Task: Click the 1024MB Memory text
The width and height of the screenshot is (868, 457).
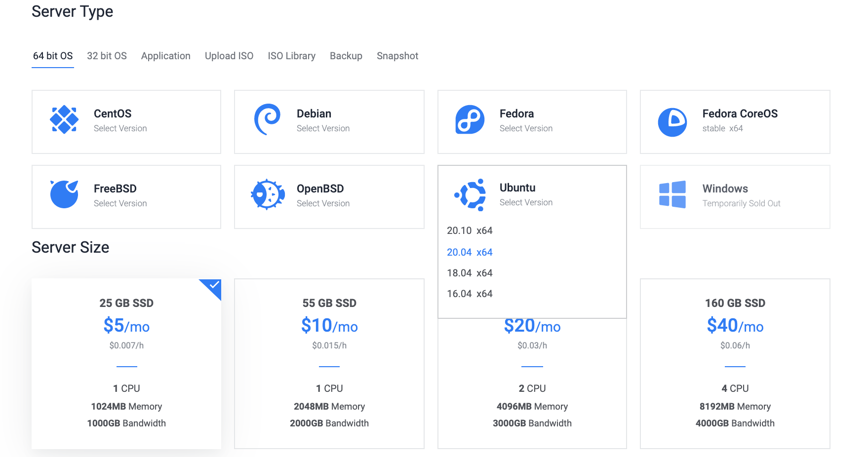Action: [x=126, y=407]
